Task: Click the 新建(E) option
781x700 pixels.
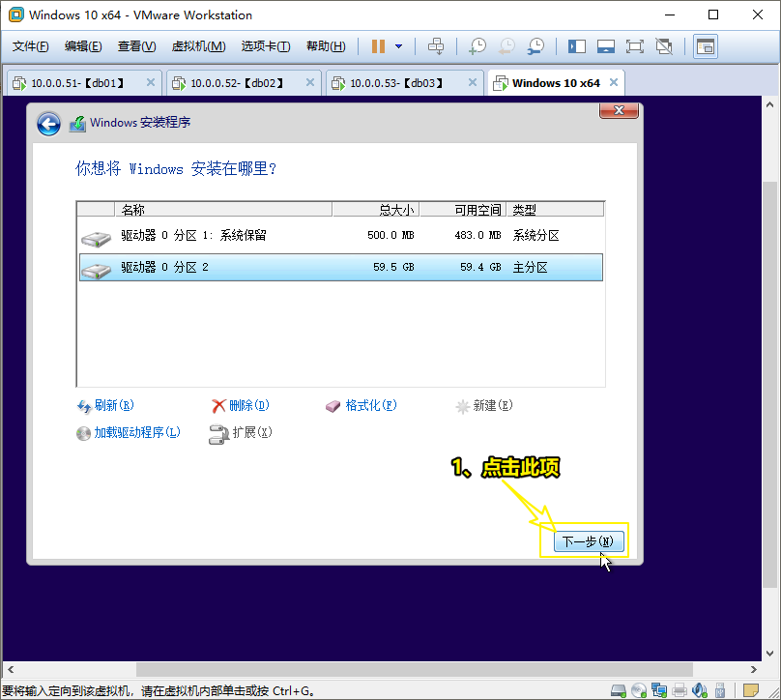Action: (493, 405)
